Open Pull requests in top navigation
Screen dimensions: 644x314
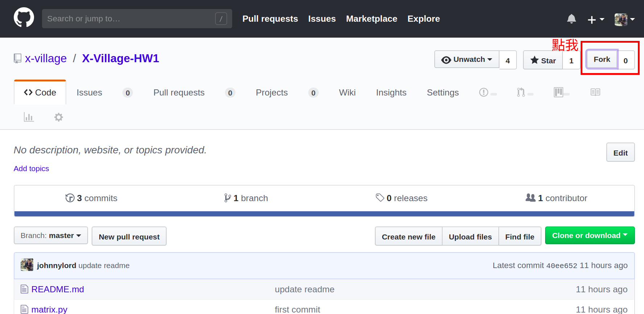tap(270, 19)
